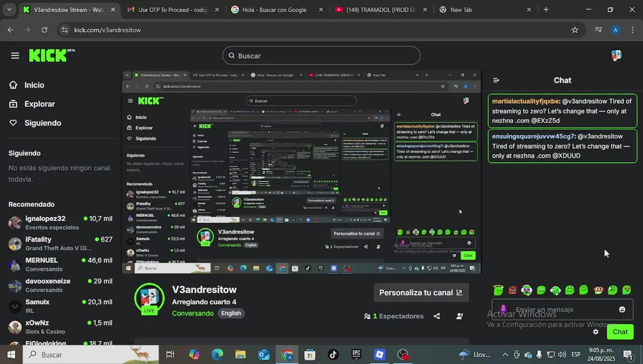643x364 pixels.
Task: Click ensuingsquarejuvvw45cg7 username in chat
Action: coord(534,136)
